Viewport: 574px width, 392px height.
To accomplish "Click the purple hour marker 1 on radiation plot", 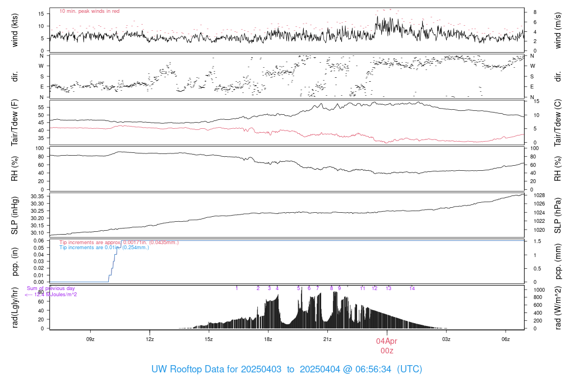I will tap(237, 288).
